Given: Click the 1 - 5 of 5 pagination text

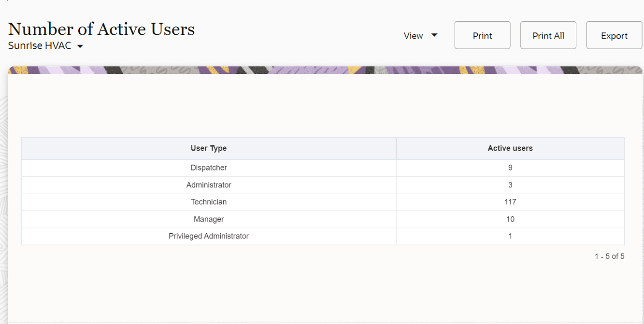Looking at the screenshot, I should tap(609, 256).
